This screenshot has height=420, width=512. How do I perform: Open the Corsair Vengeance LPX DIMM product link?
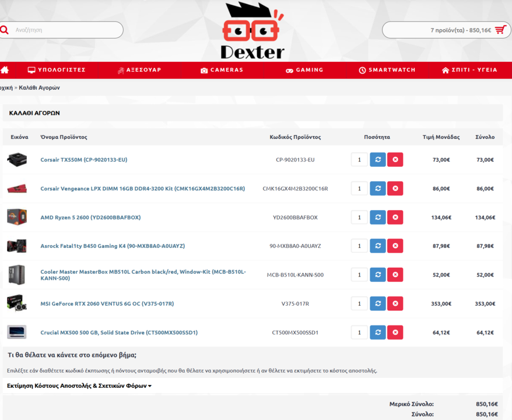tap(143, 188)
